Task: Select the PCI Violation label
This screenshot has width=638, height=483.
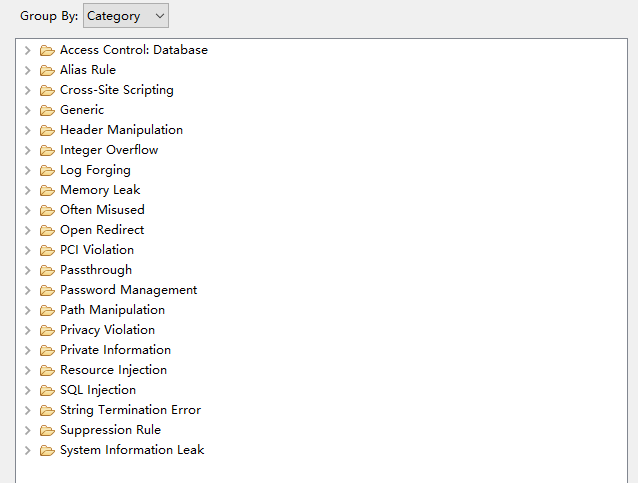Action: (97, 249)
